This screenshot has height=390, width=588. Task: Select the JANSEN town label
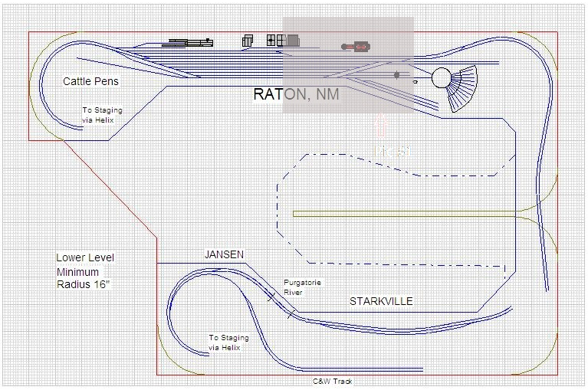223,254
